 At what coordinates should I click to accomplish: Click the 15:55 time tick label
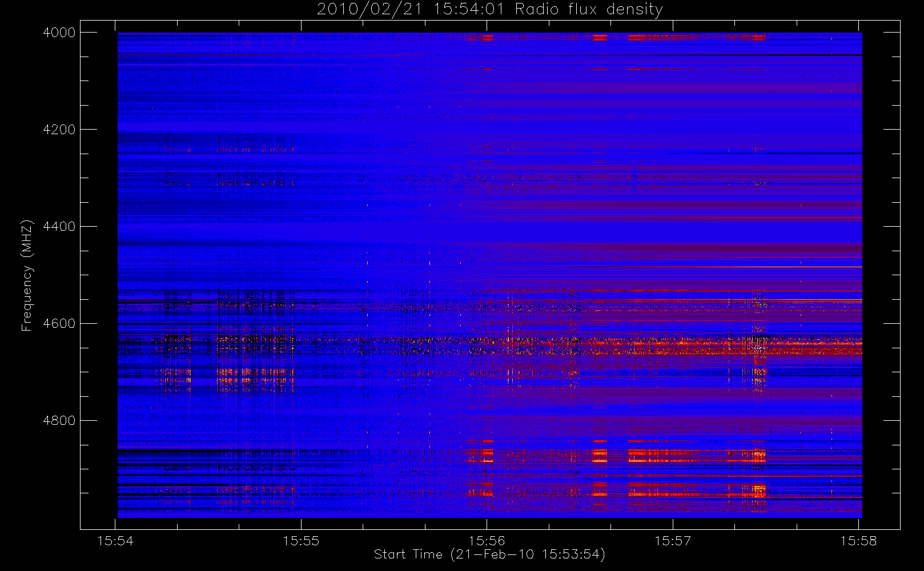point(301,541)
